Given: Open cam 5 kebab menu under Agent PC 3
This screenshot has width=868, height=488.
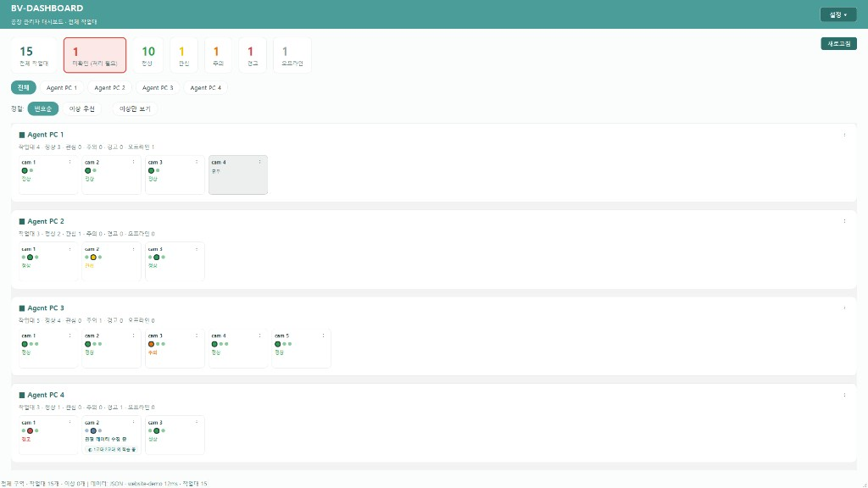Looking at the screenshot, I should tap(323, 335).
